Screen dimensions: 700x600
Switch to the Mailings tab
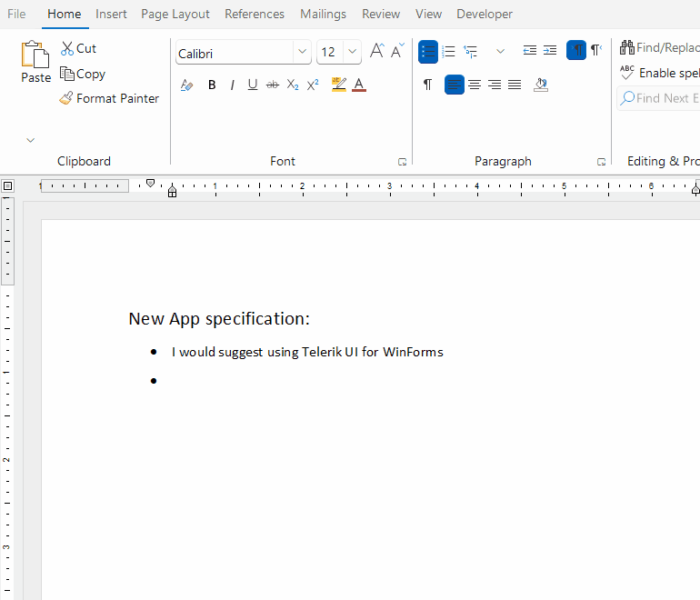(324, 15)
